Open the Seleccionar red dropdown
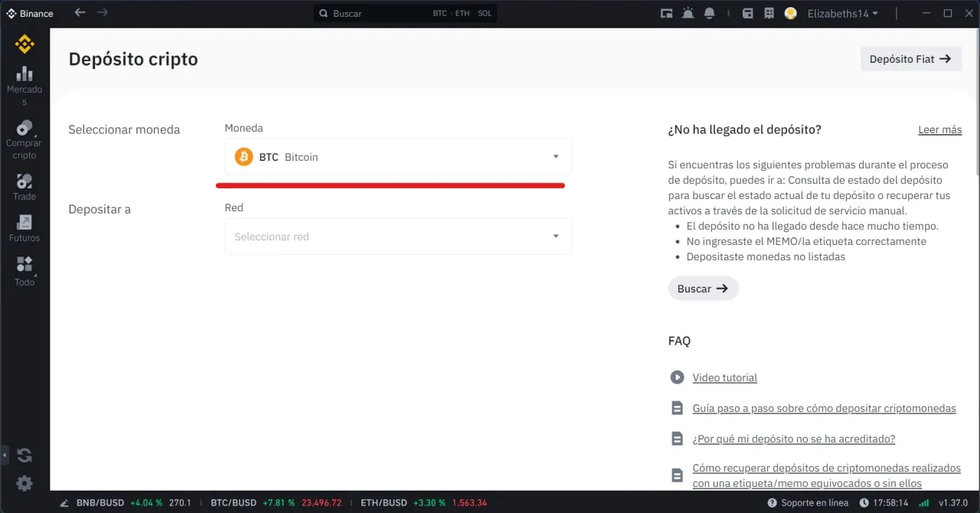The width and height of the screenshot is (980, 513). (x=398, y=237)
